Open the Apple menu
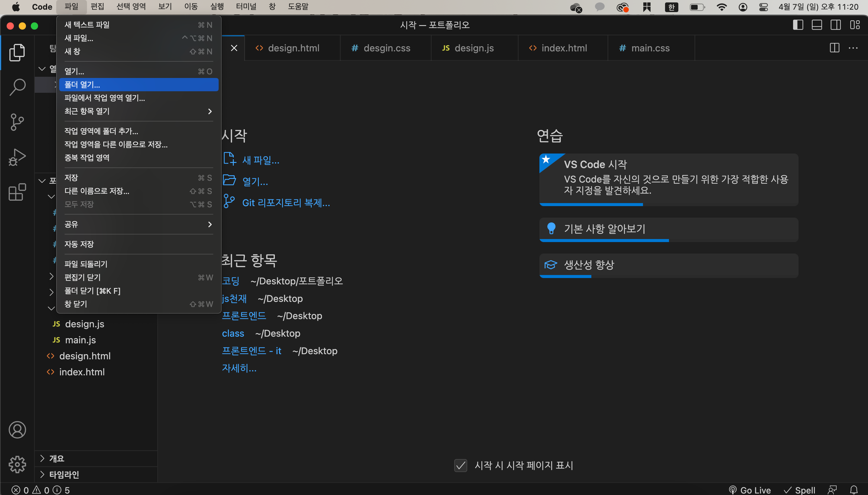Image resolution: width=868 pixels, height=495 pixels. (x=16, y=6)
